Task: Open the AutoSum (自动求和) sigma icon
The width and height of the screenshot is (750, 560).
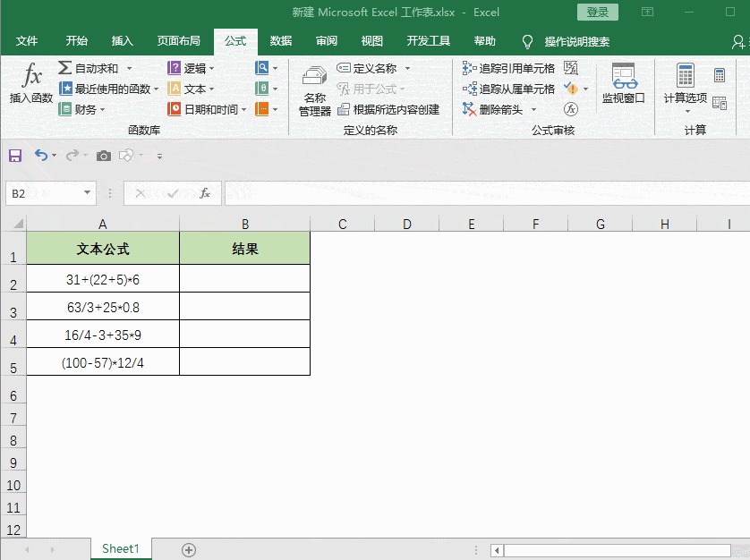Action: (x=64, y=68)
